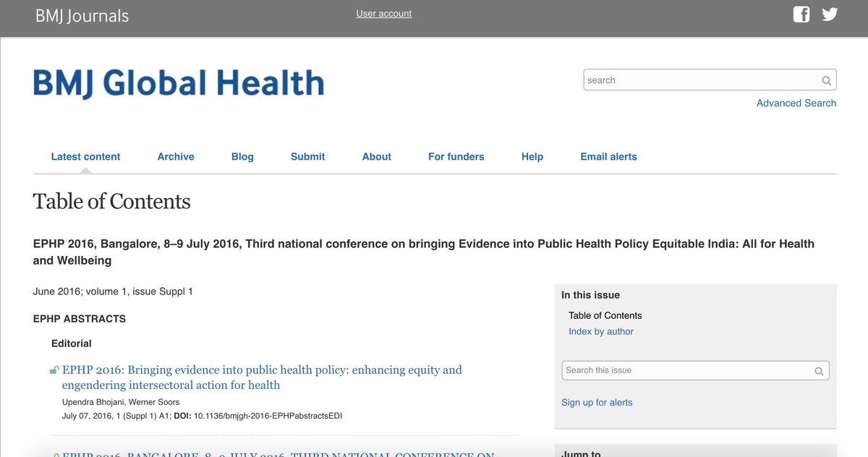This screenshot has height=457, width=868.
Task: Select the Latest content tab
Action: tap(85, 156)
